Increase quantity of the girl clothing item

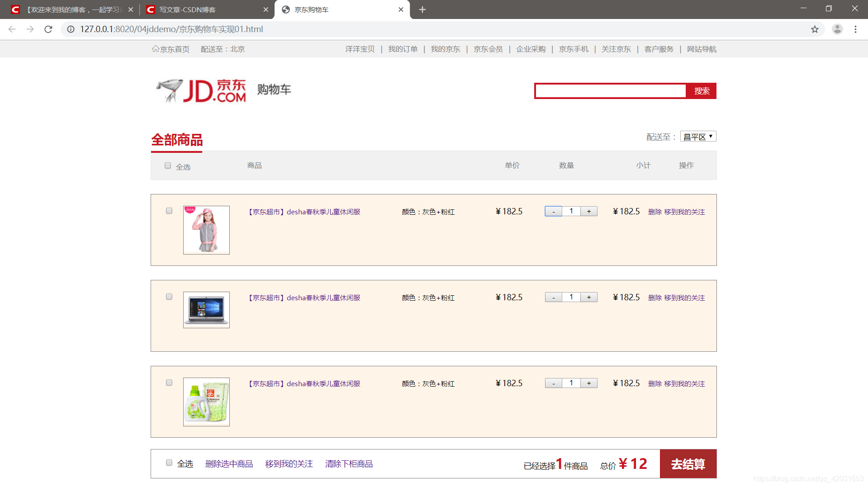pos(588,211)
